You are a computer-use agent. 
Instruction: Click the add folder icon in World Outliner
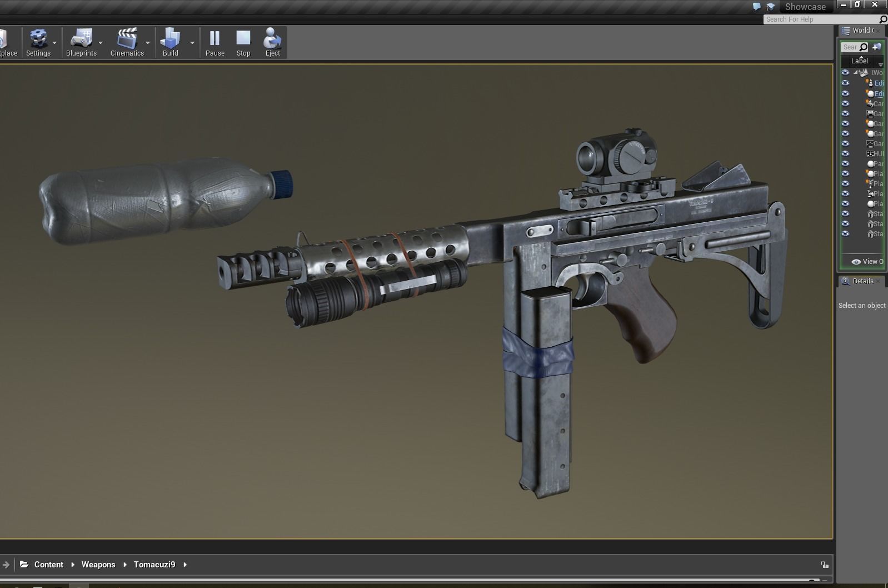tap(877, 47)
